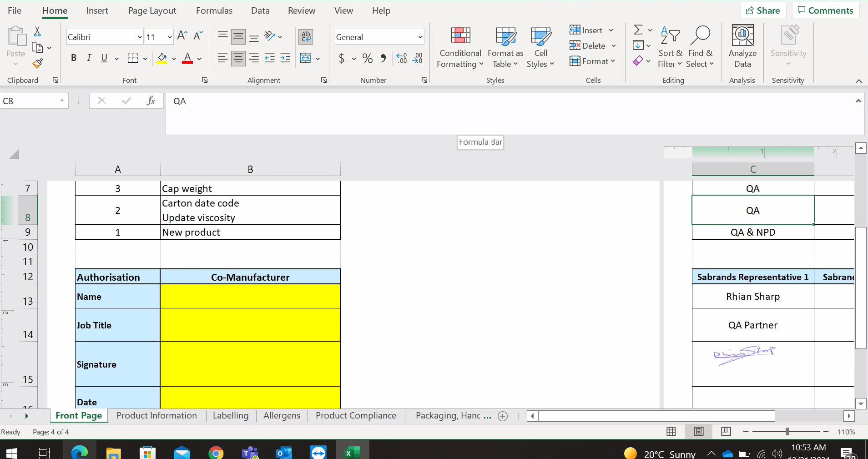Click the Analyze Data icon
Image resolution: width=868 pixels, height=459 pixels.
pos(743,47)
